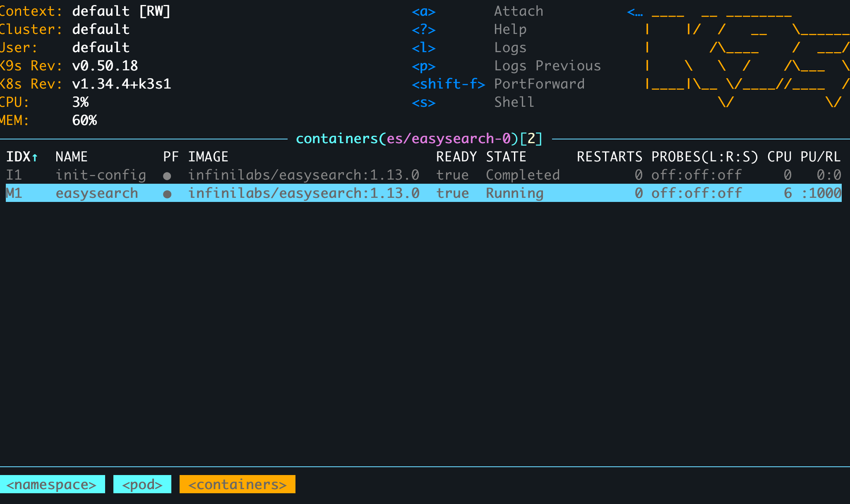Sort by STATE column header
Viewport: 850px width, 504px height.
[506, 157]
